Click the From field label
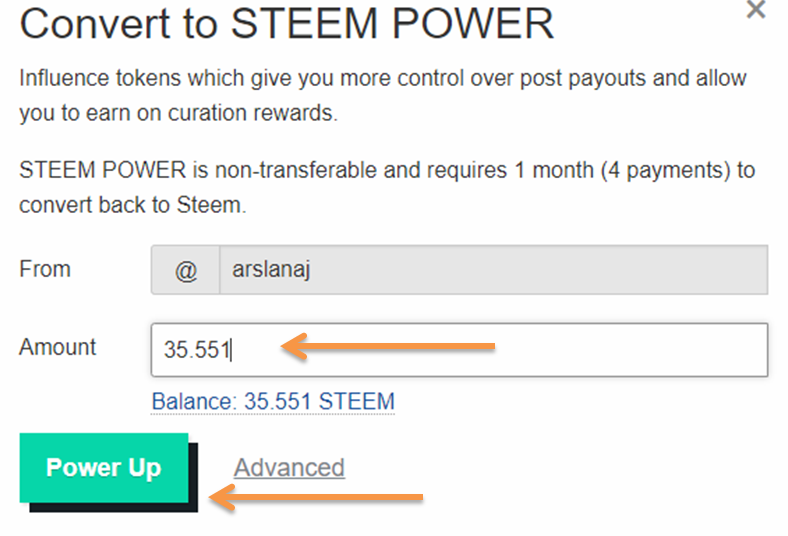The width and height of the screenshot is (788, 536). click(45, 269)
